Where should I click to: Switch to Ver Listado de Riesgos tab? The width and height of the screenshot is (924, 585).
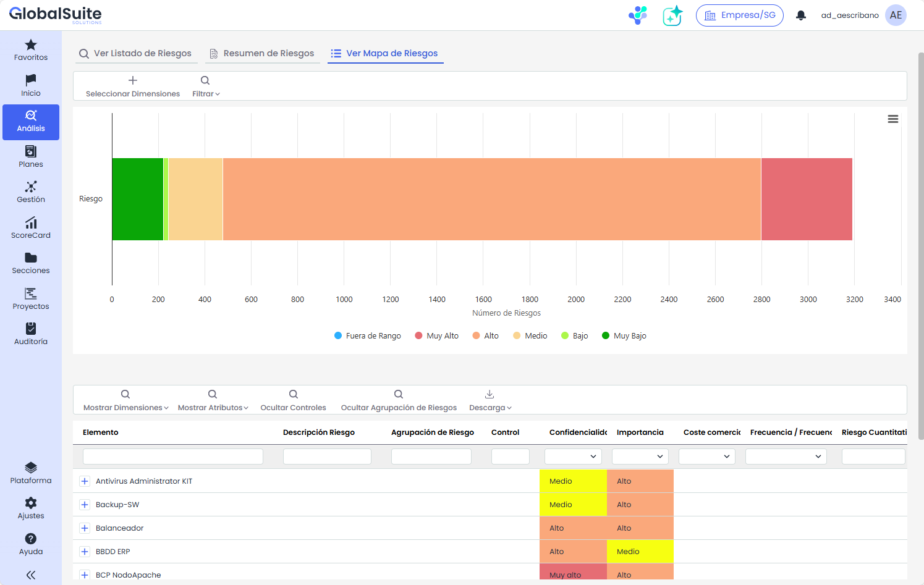(136, 53)
